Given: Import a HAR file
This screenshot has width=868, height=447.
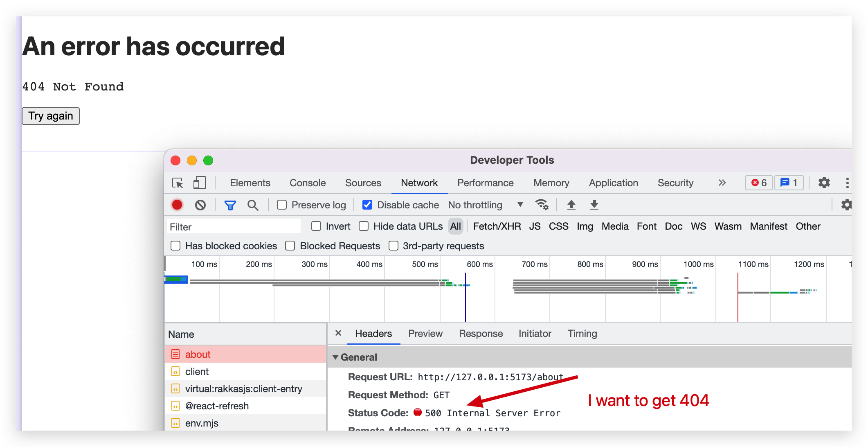Looking at the screenshot, I should pos(571,205).
